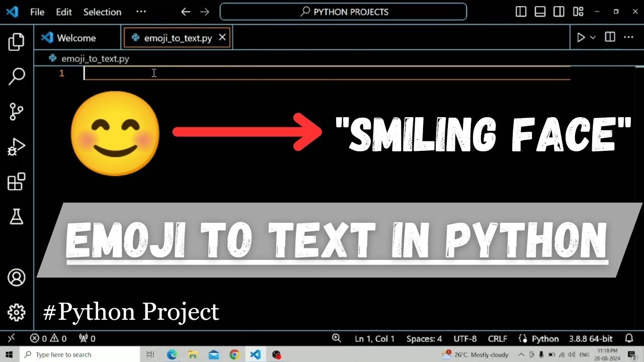644x362 pixels.
Task: Open the 26°C Mostly cloudy weather widget
Action: [x=475, y=354]
